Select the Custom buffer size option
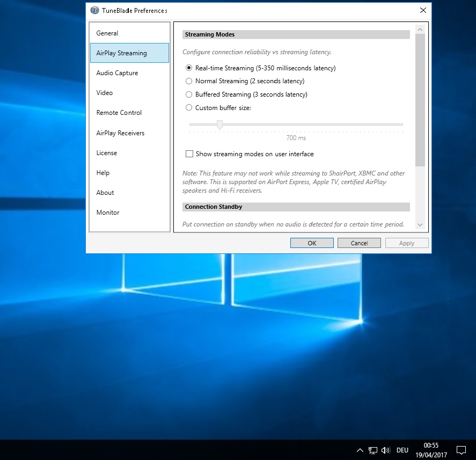 [x=189, y=107]
